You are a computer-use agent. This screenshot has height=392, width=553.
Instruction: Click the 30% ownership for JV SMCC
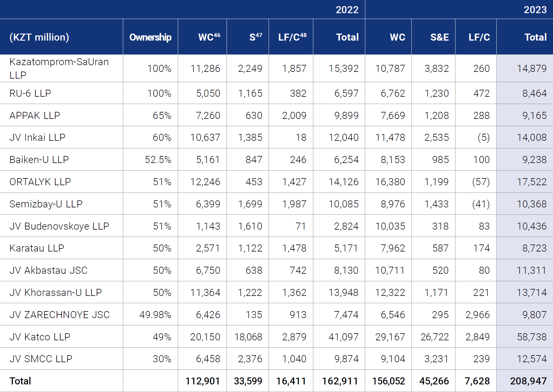162,359
